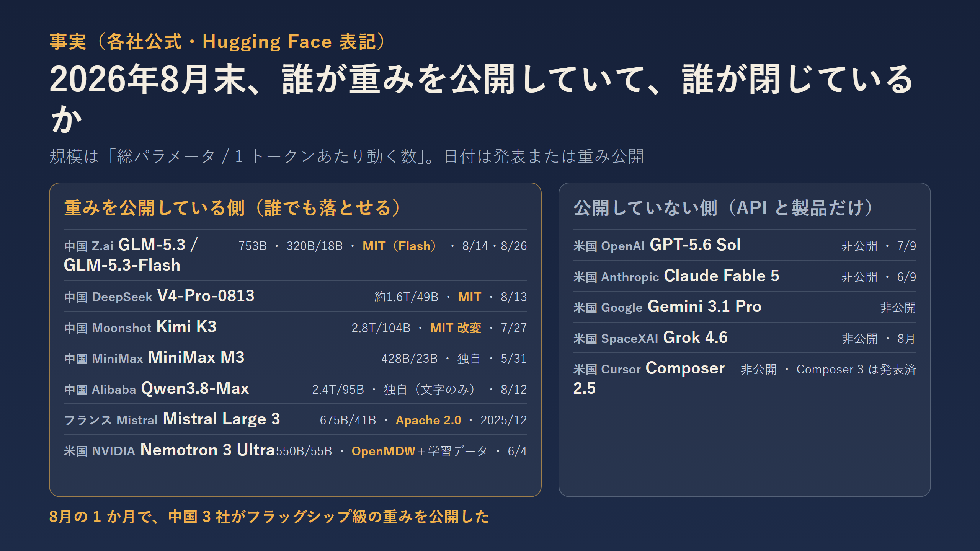Click the license text "MIT 改変"
980x551 pixels.
point(456,328)
